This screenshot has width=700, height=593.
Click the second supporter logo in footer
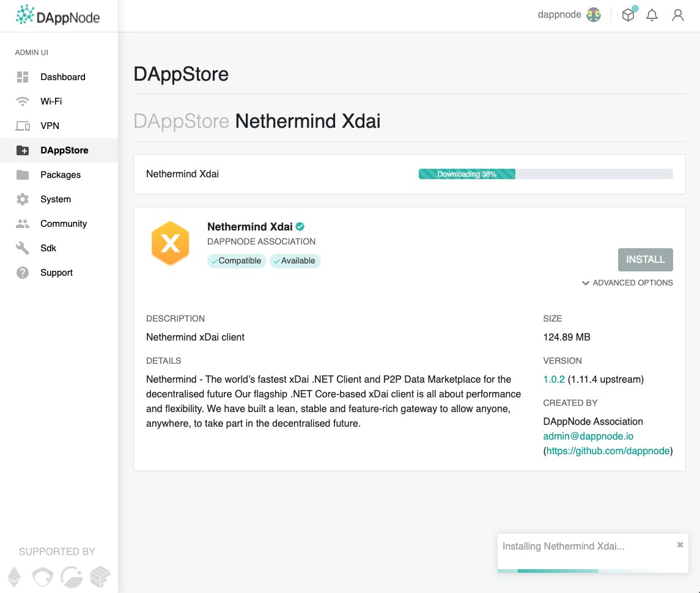click(x=43, y=576)
